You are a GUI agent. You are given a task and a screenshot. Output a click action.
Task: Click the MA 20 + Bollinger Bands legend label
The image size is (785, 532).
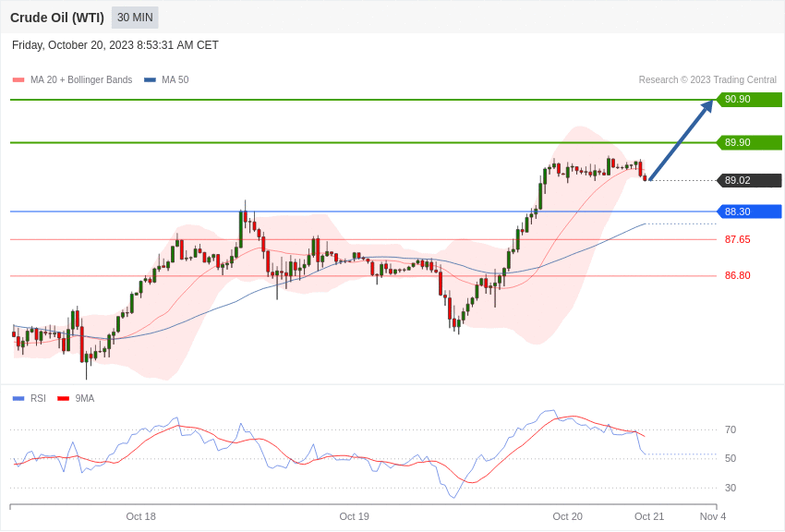[x=81, y=80]
